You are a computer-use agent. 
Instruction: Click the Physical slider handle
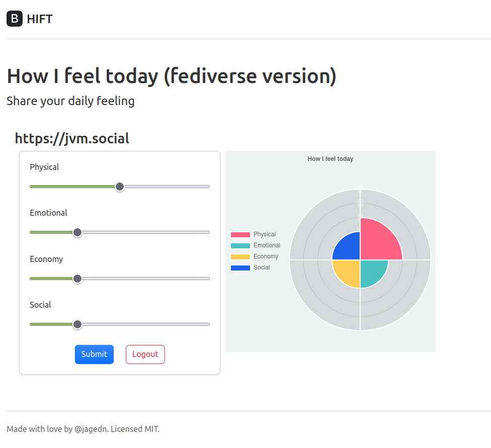tap(120, 187)
